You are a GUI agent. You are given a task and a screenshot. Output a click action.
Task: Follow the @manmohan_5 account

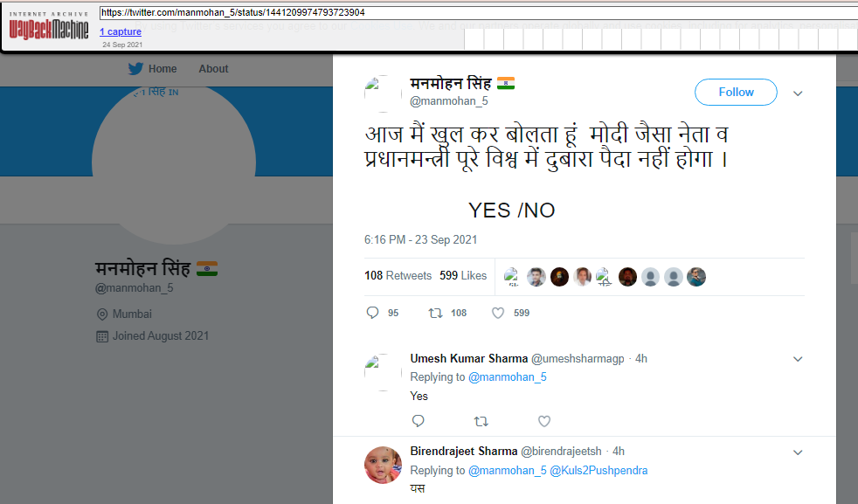coord(736,92)
